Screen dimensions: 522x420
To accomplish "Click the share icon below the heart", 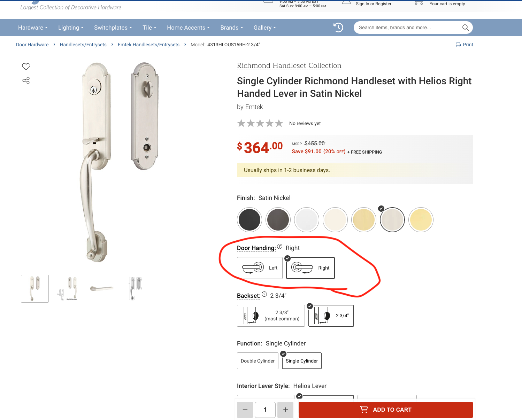I will (x=26, y=80).
